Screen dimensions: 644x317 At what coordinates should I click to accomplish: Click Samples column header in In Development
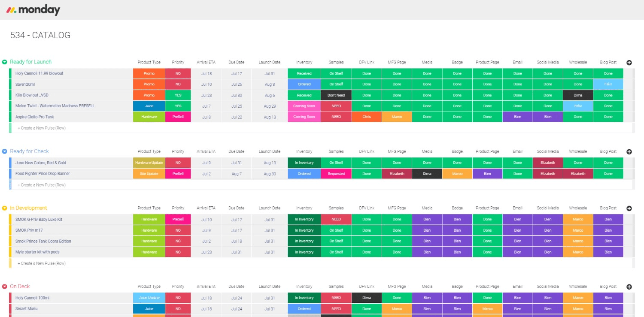point(336,208)
